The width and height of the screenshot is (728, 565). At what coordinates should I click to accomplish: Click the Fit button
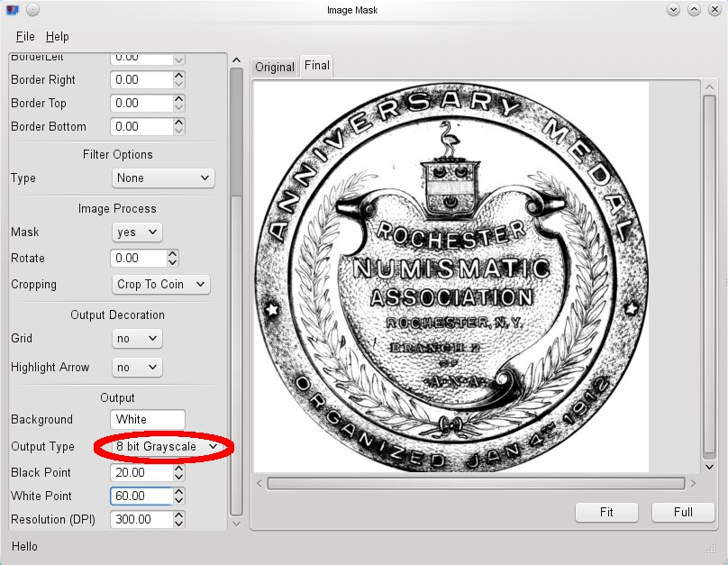point(606,512)
